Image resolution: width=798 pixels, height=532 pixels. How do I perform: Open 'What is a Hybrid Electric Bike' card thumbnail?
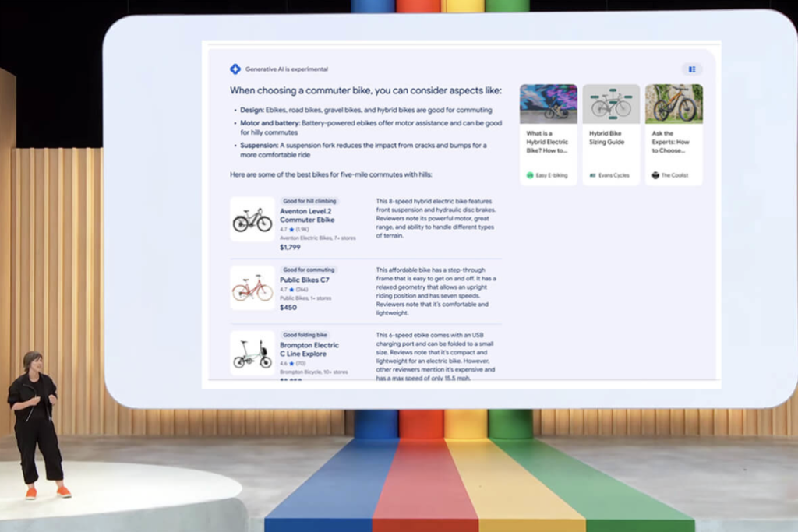(x=548, y=104)
